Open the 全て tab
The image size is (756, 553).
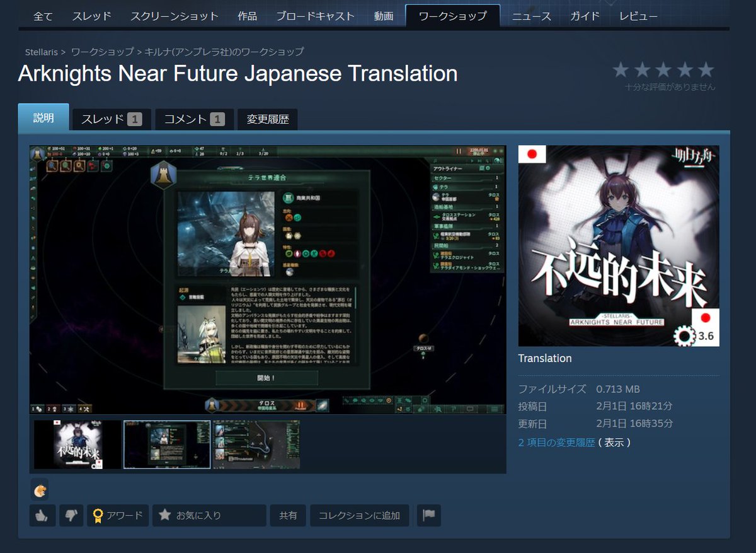(43, 16)
